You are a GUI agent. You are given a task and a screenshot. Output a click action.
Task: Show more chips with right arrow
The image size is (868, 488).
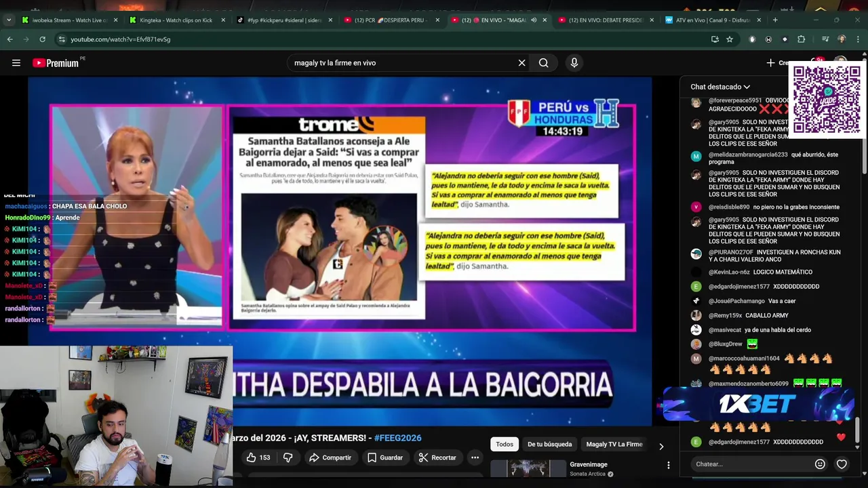pyautogui.click(x=661, y=446)
